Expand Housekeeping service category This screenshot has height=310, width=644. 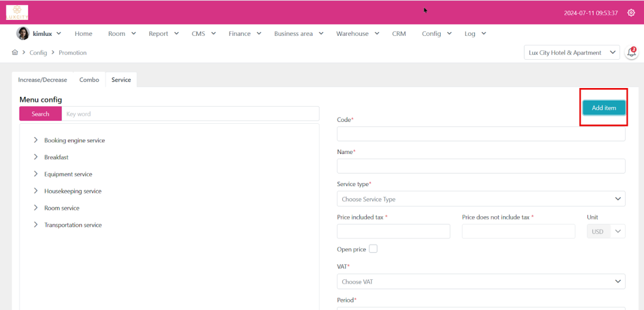click(x=36, y=191)
